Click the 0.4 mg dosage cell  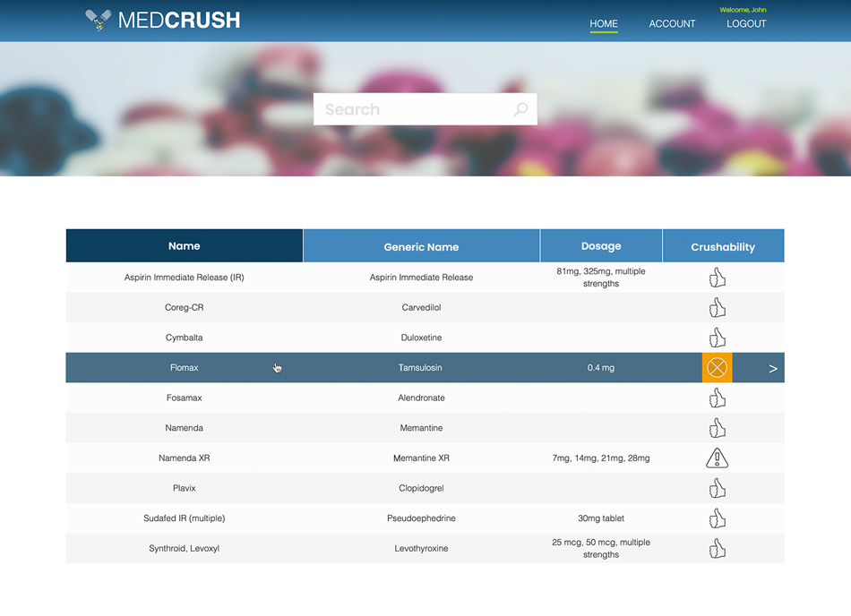pyautogui.click(x=601, y=368)
